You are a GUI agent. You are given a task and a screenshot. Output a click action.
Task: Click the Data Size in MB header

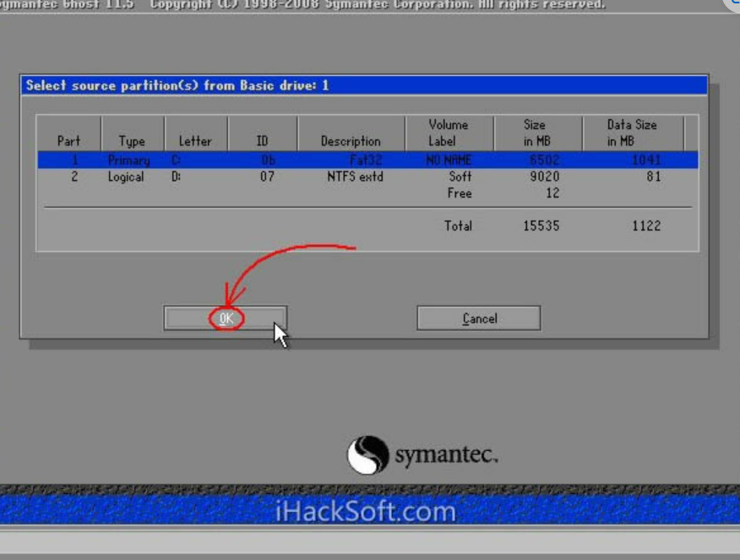(x=632, y=133)
